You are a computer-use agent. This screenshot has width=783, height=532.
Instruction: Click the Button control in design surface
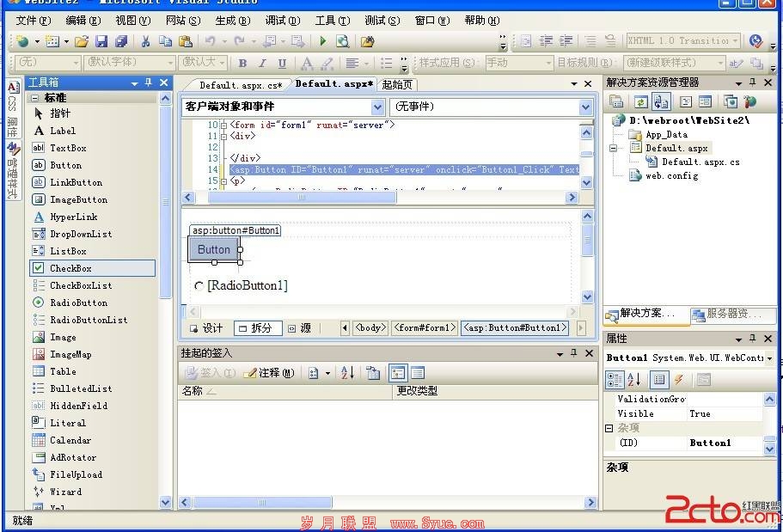coord(214,249)
